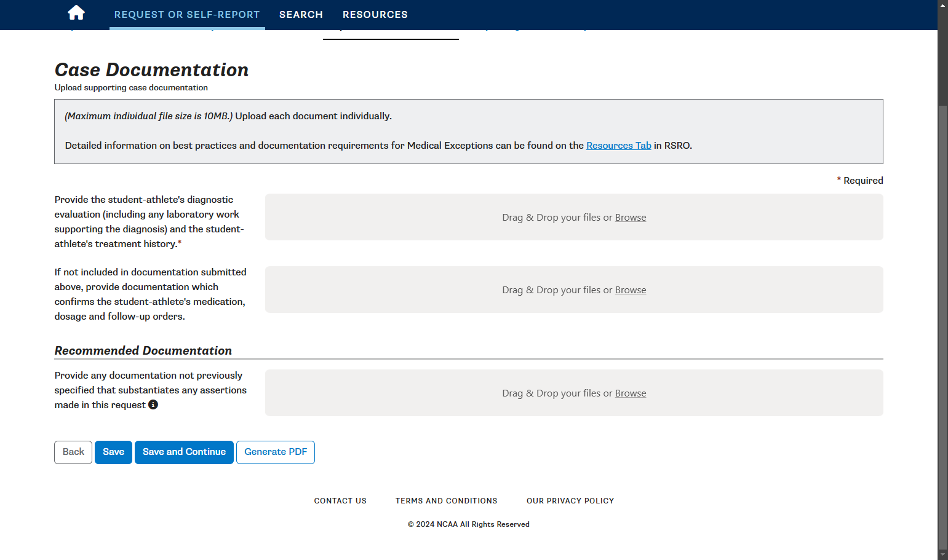
Task: Browse files for medication and dosage documentation
Action: (x=631, y=290)
